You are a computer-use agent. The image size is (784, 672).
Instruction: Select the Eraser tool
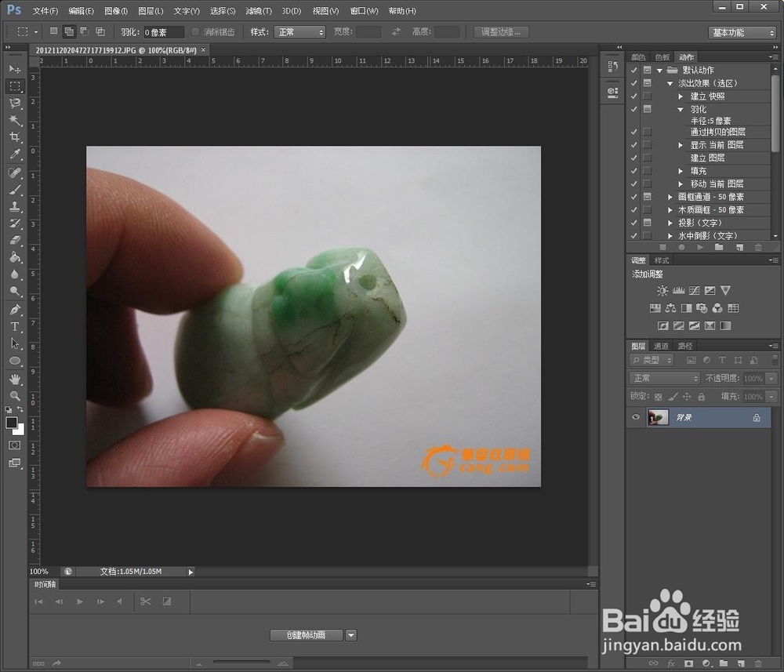(15, 241)
